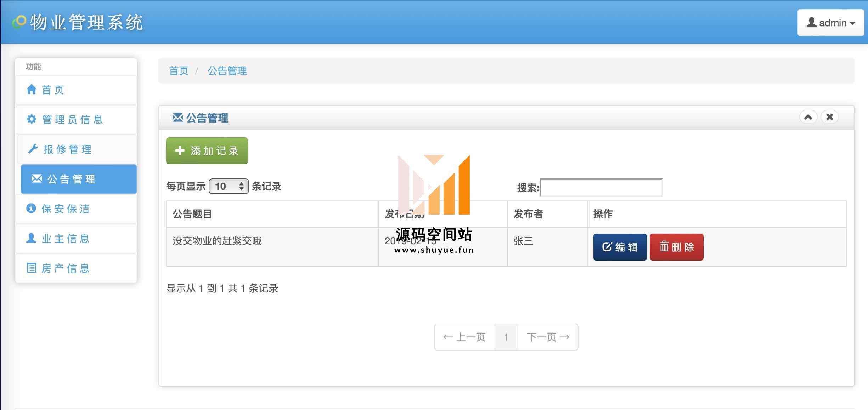Delete the announcement with 删除 button
The height and width of the screenshot is (410, 868).
[x=676, y=247]
